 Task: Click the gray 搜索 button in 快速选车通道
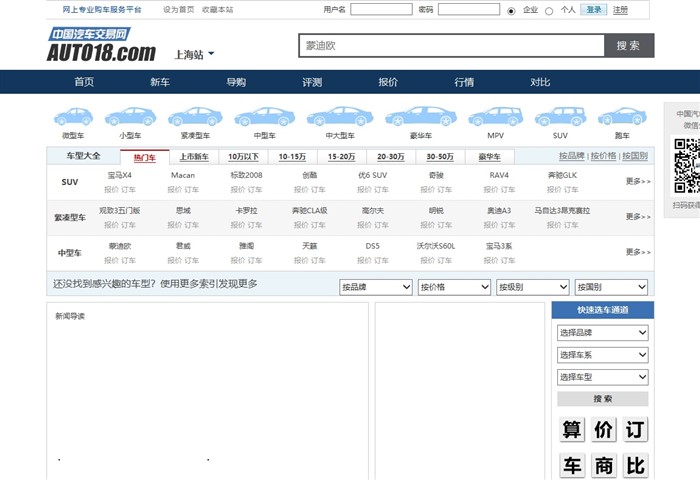(603, 399)
